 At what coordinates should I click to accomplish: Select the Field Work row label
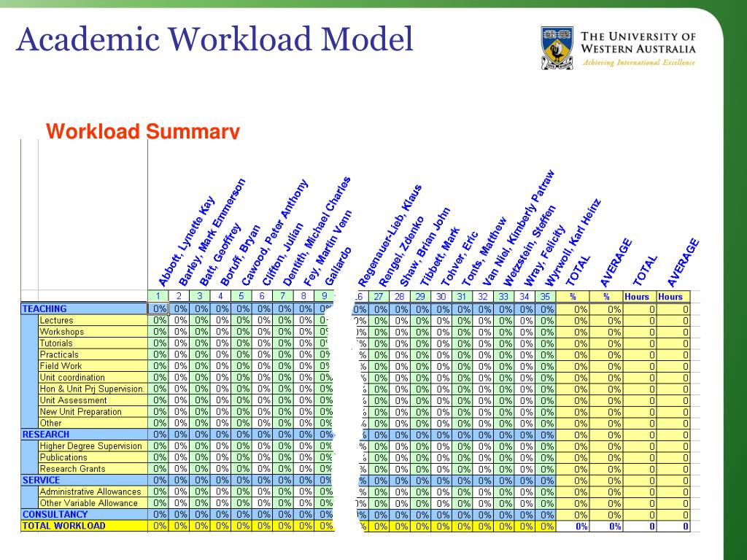click(93, 366)
